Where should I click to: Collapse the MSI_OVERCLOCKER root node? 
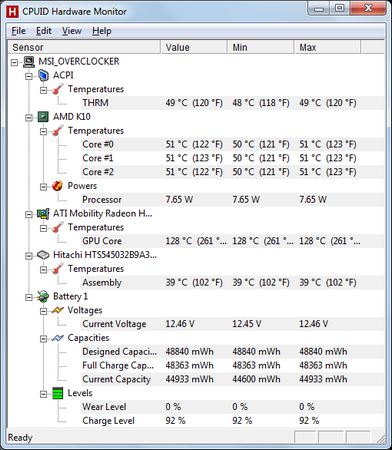point(14,62)
